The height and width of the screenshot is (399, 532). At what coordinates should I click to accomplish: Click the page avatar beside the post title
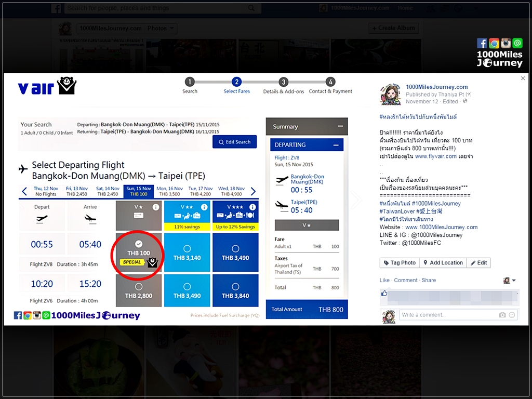[x=390, y=94]
